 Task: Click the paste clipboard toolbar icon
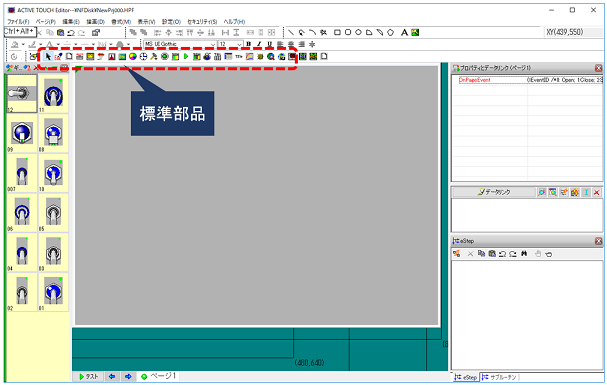[x=60, y=33]
